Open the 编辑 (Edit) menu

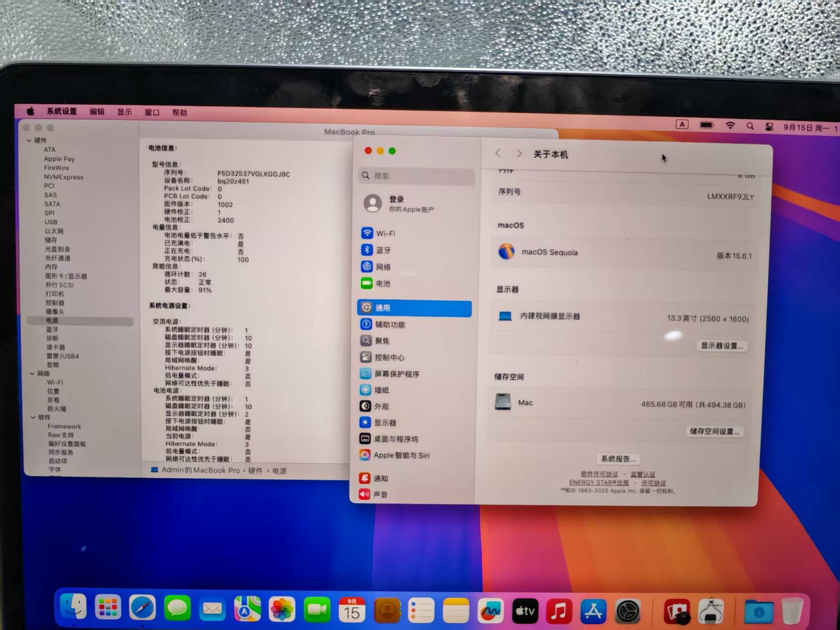click(97, 112)
